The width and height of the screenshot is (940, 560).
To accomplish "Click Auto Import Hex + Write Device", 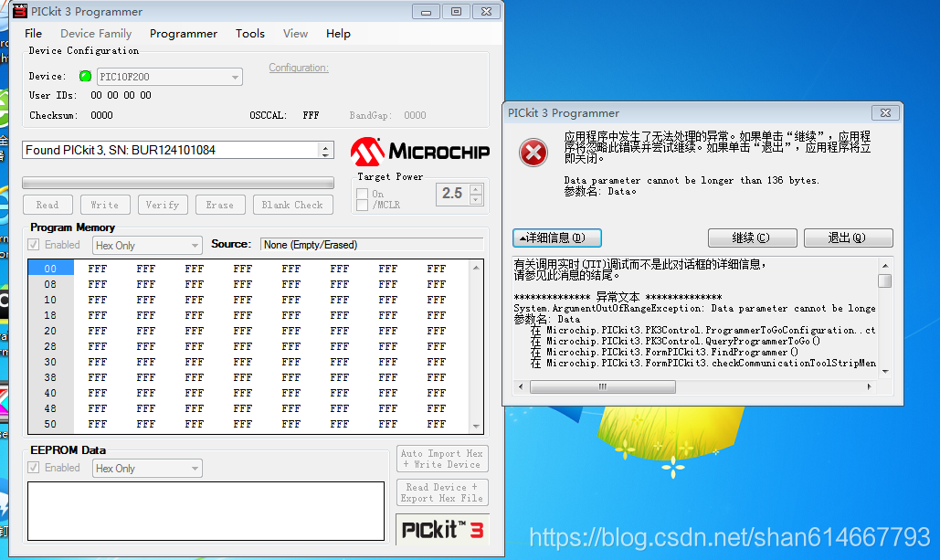I will click(x=442, y=459).
